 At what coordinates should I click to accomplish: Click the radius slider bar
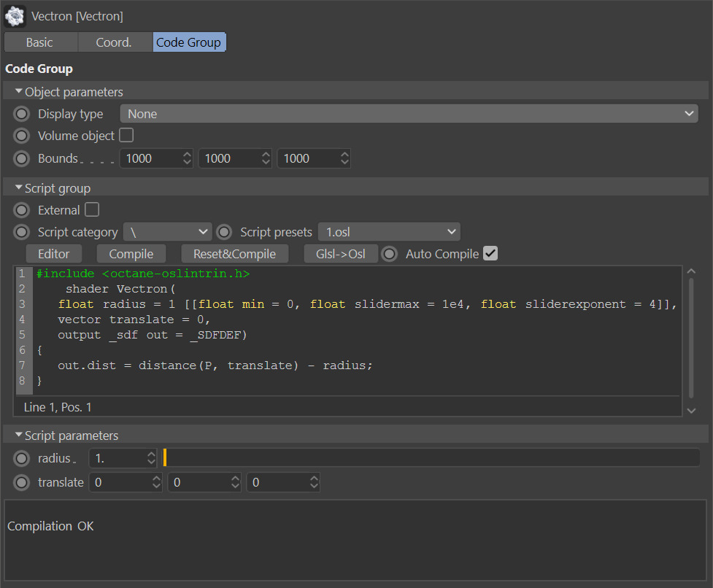(x=431, y=457)
